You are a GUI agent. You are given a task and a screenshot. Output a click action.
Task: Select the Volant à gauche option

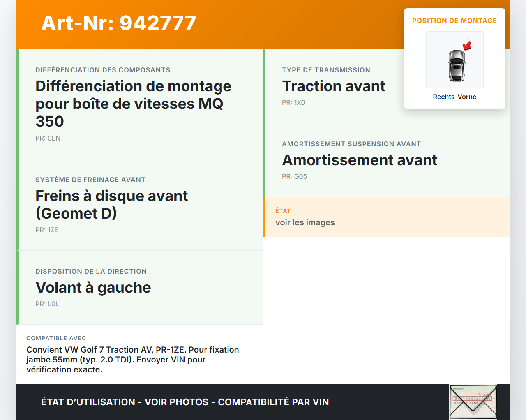tap(93, 288)
